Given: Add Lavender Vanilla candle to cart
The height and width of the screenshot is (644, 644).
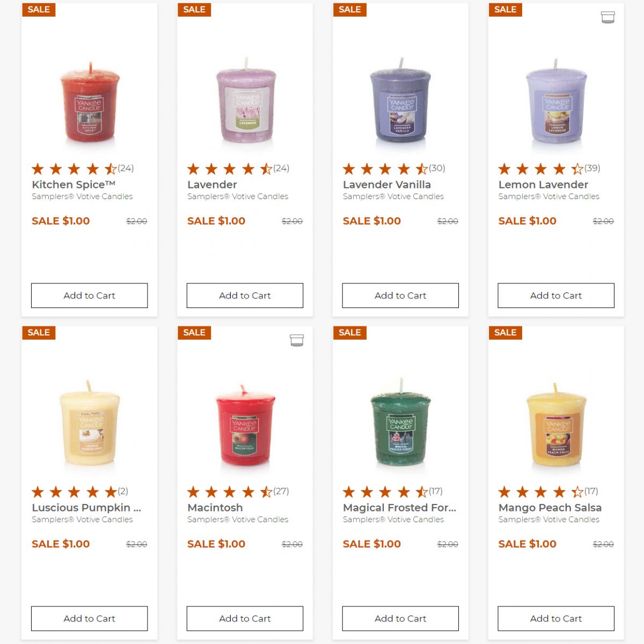Looking at the screenshot, I should 400,296.
